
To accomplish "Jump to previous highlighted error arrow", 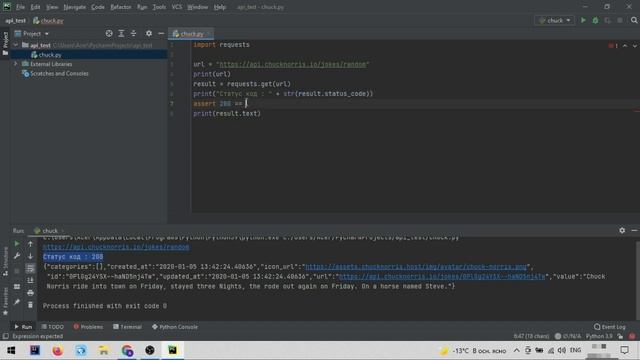I will (x=625, y=46).
